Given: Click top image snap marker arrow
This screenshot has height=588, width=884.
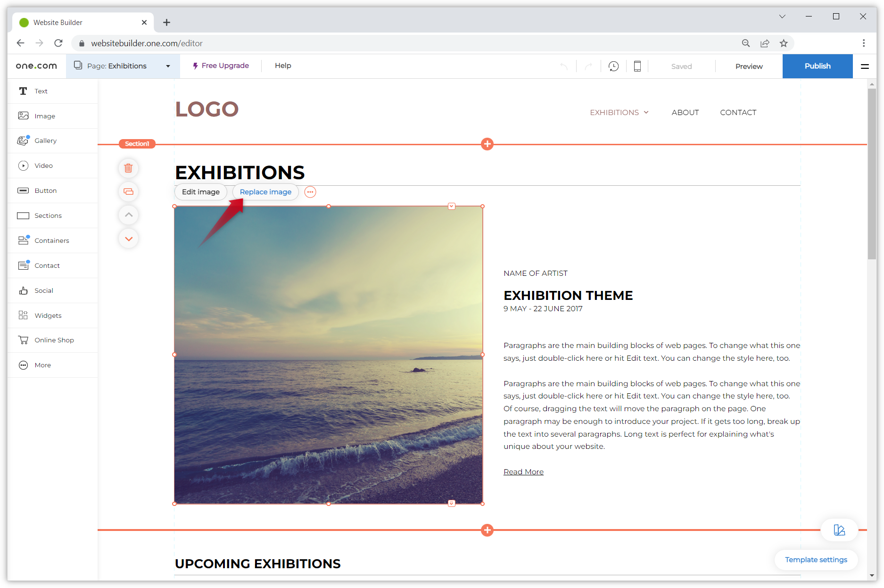Looking at the screenshot, I should pos(452,206).
